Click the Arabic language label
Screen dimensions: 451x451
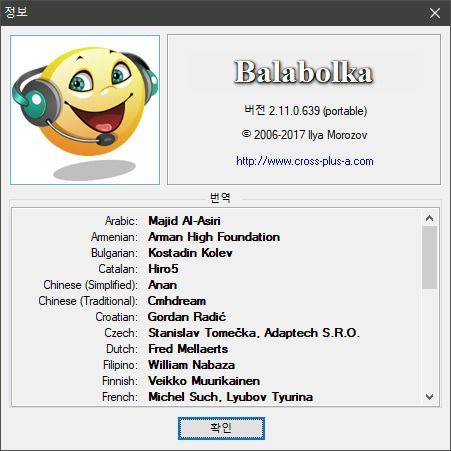coord(121,221)
